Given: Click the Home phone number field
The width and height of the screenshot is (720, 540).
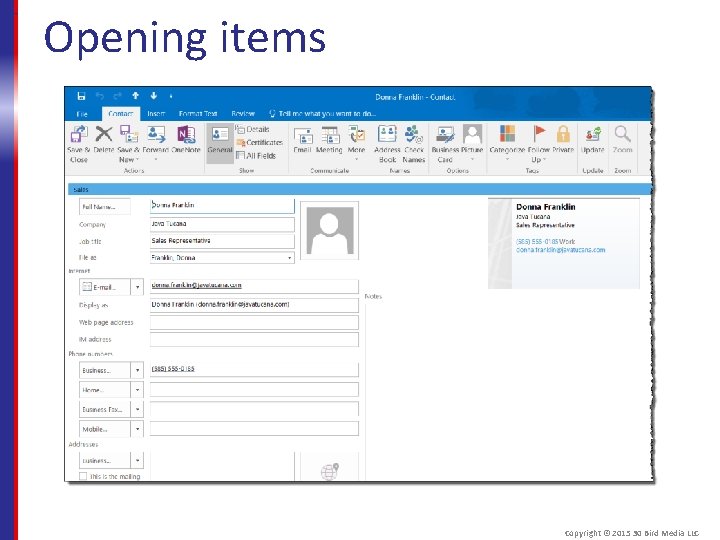Looking at the screenshot, I should (254, 389).
